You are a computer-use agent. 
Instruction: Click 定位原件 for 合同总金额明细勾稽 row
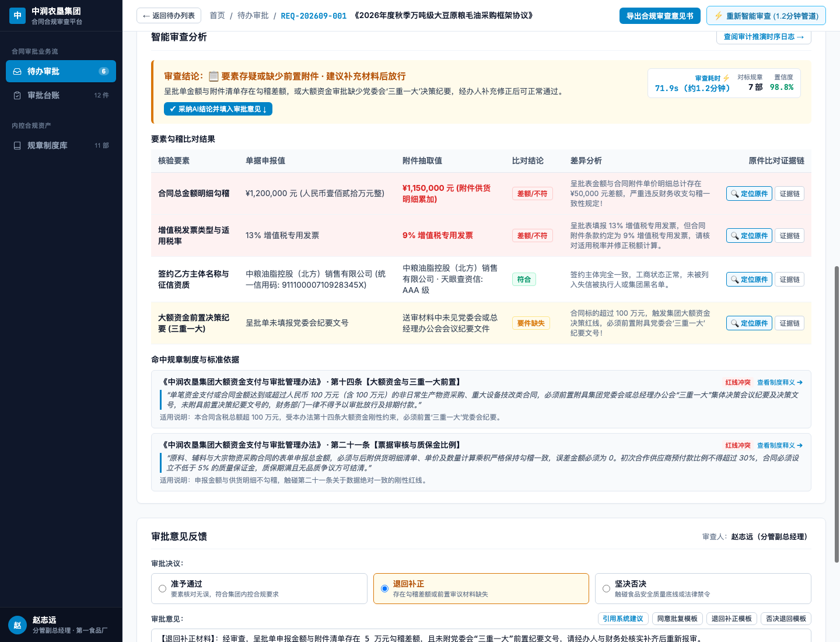749,194
